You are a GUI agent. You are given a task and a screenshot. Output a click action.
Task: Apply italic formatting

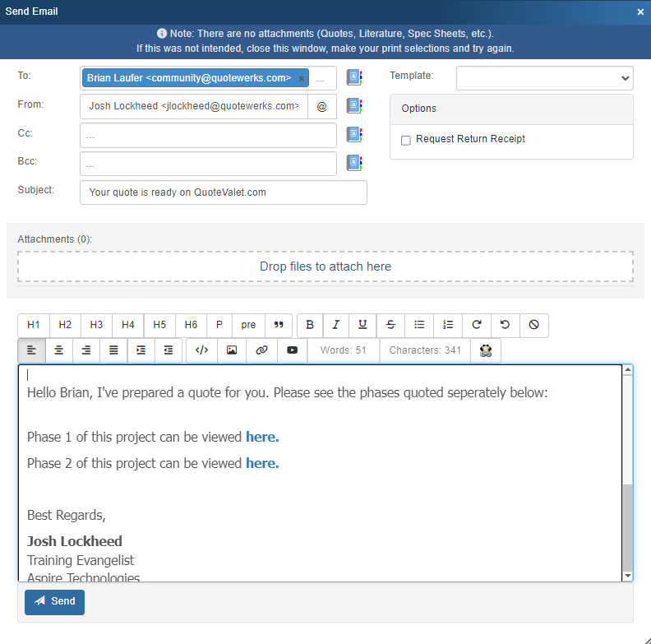(336, 325)
